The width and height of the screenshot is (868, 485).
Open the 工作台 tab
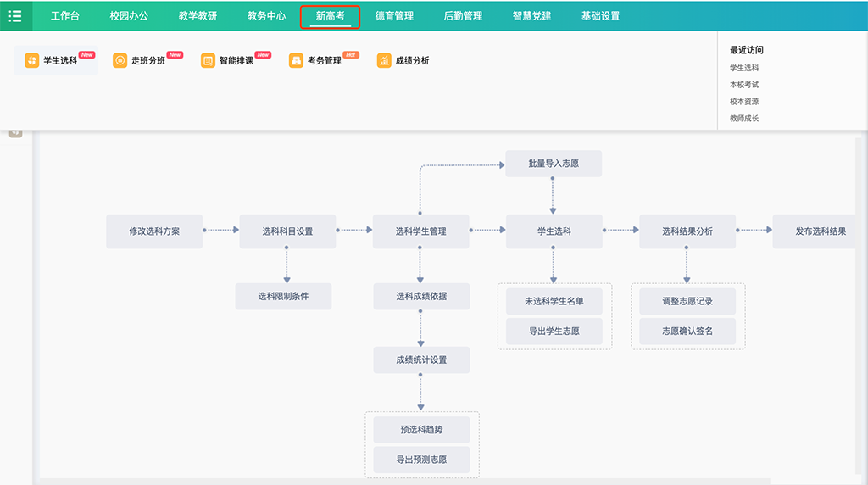(x=64, y=16)
